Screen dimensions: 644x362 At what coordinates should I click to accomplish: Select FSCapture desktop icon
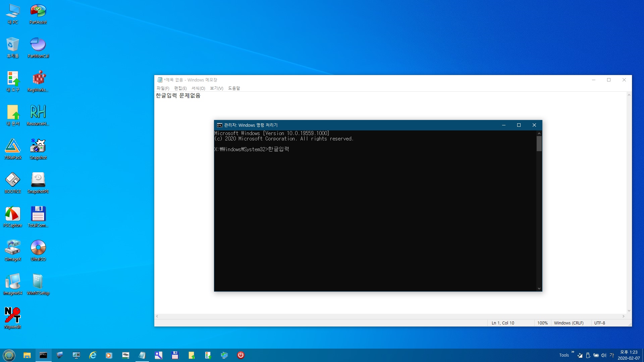tap(13, 217)
